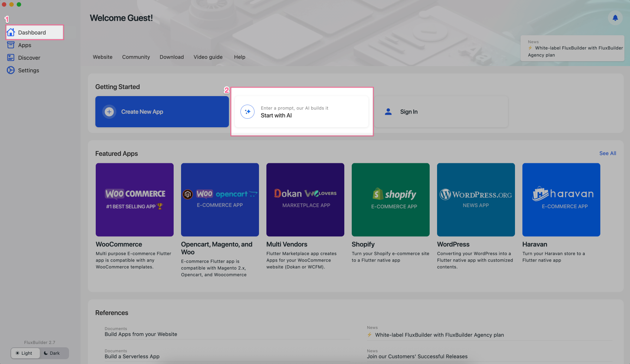Click the Multi Vendors title text
Viewport: 630px width, 364px height.
tap(287, 244)
